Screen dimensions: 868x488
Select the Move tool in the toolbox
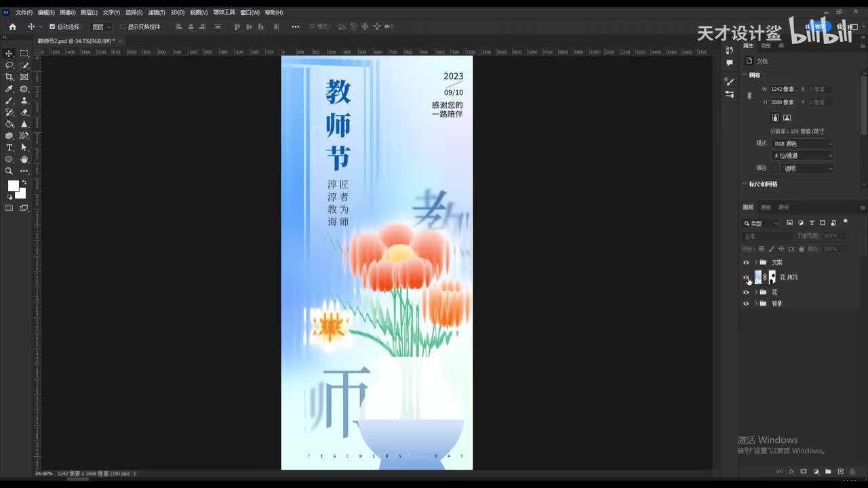pos(9,53)
